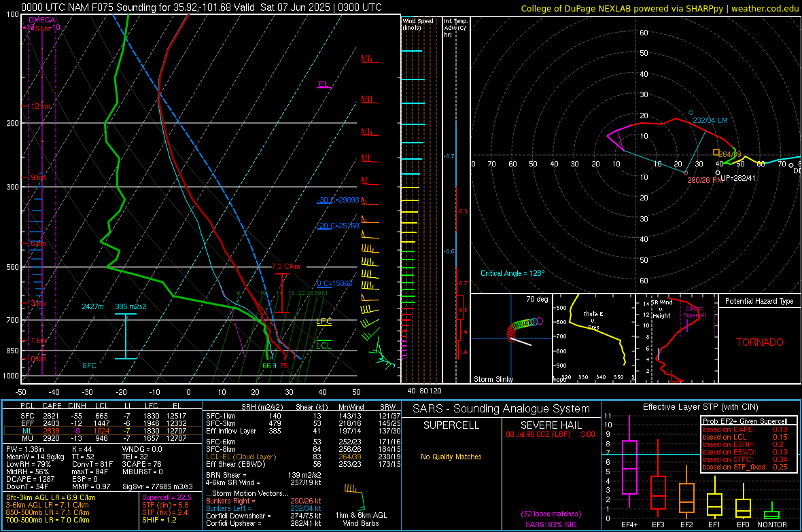Click the 'Wind Speed (knots)' panel header
The width and height of the screenshot is (802, 532).
click(x=417, y=24)
